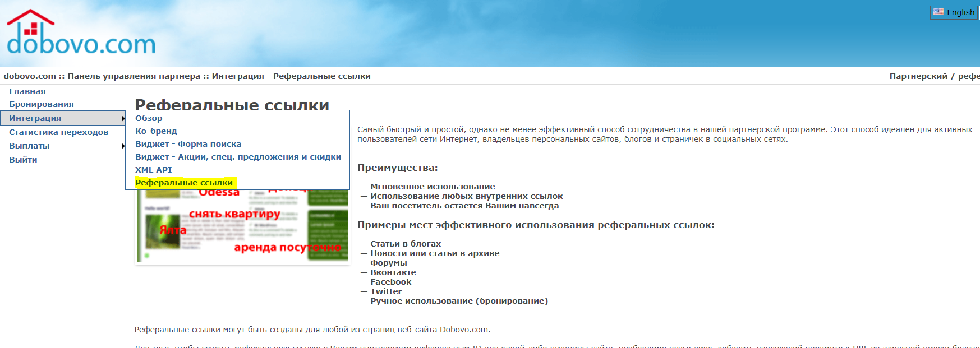Click the text Мгновенное использование
980x348 pixels.
[x=433, y=187]
